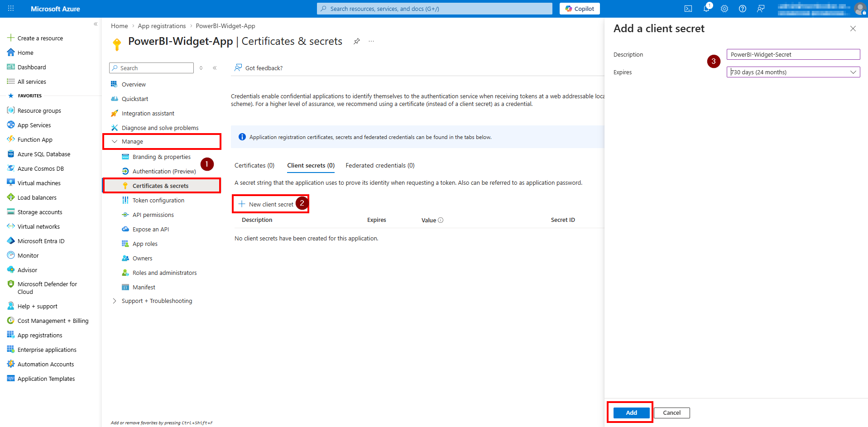Screen dimensions: 868x427
Task: Click the help question mark icon
Action: [x=743, y=9]
